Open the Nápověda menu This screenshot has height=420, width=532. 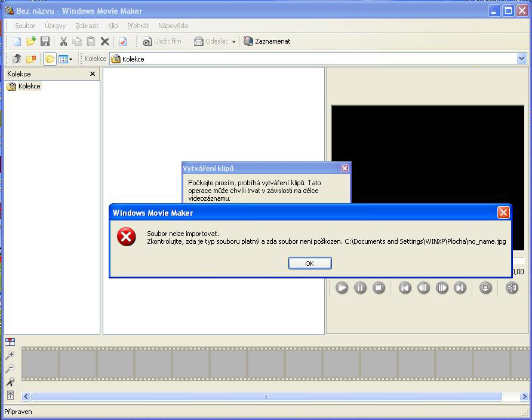(x=173, y=26)
